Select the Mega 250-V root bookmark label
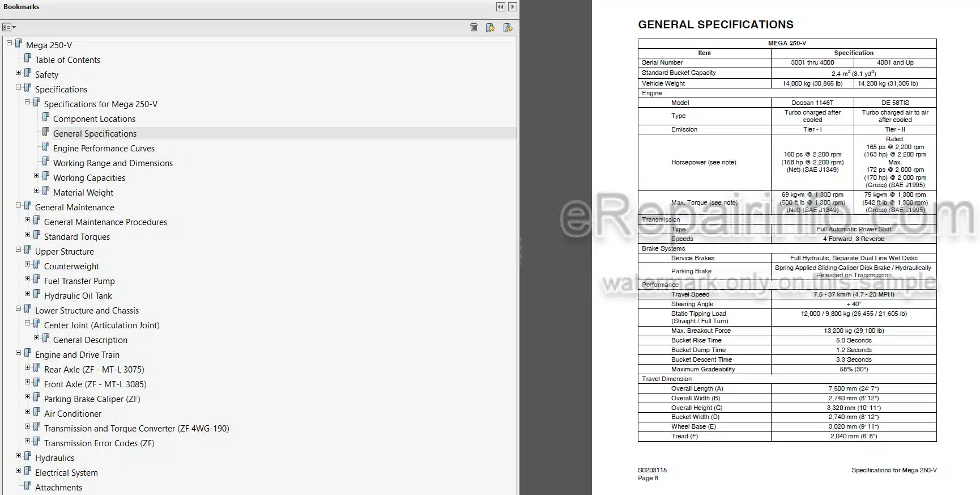This screenshot has width=980, height=495. point(49,45)
